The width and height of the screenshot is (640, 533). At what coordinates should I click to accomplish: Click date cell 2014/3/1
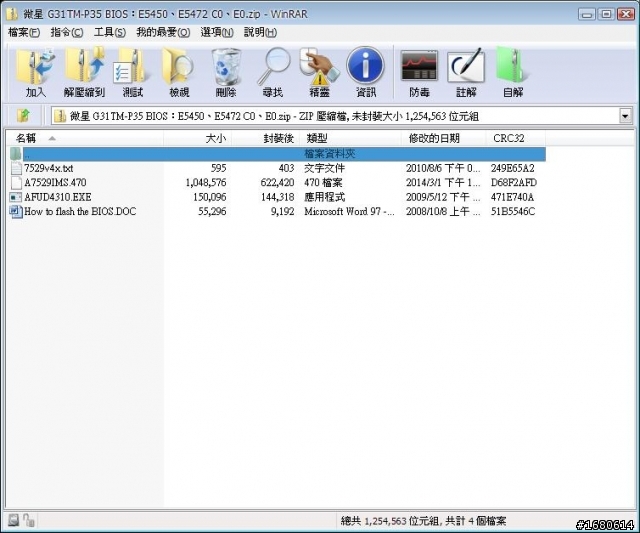tap(443, 182)
